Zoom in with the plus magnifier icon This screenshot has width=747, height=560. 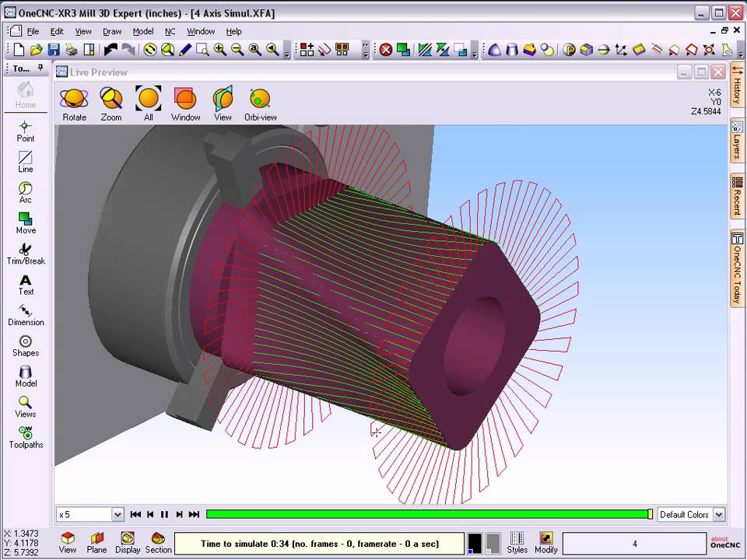click(219, 50)
